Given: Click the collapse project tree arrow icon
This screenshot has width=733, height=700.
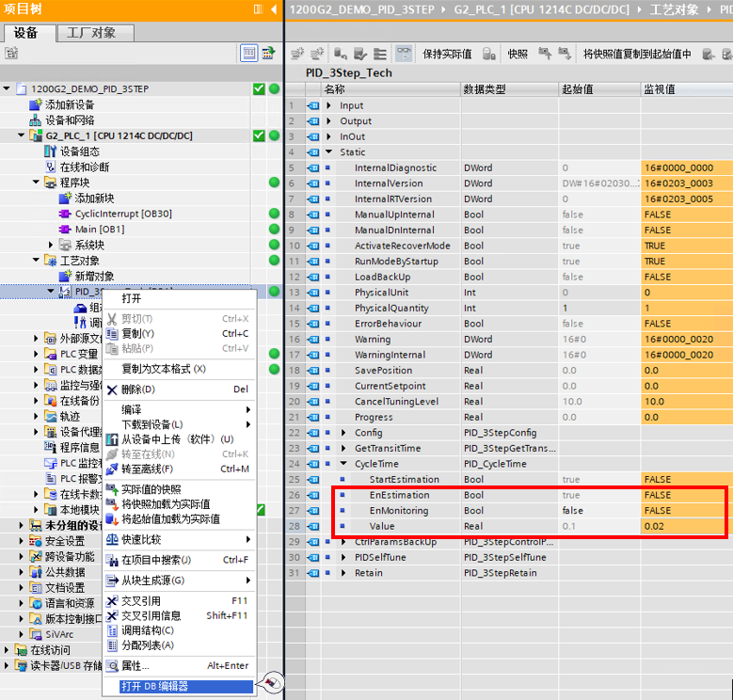Looking at the screenshot, I should (274, 9).
